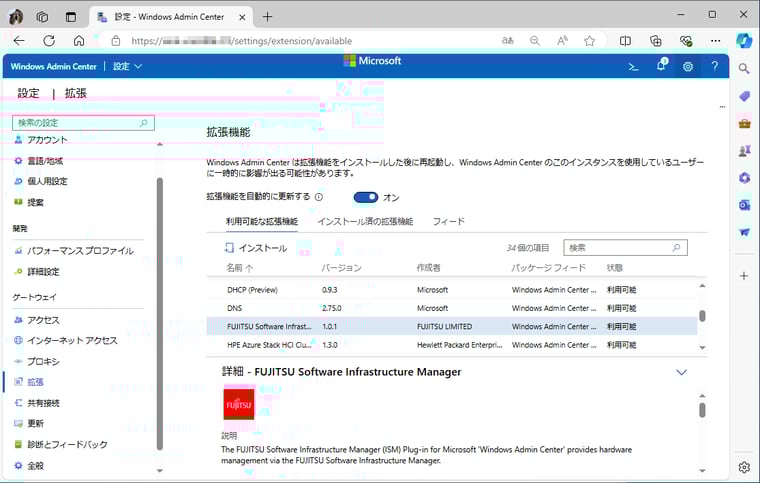Click the details panel scrollbar thumb

pos(702,410)
